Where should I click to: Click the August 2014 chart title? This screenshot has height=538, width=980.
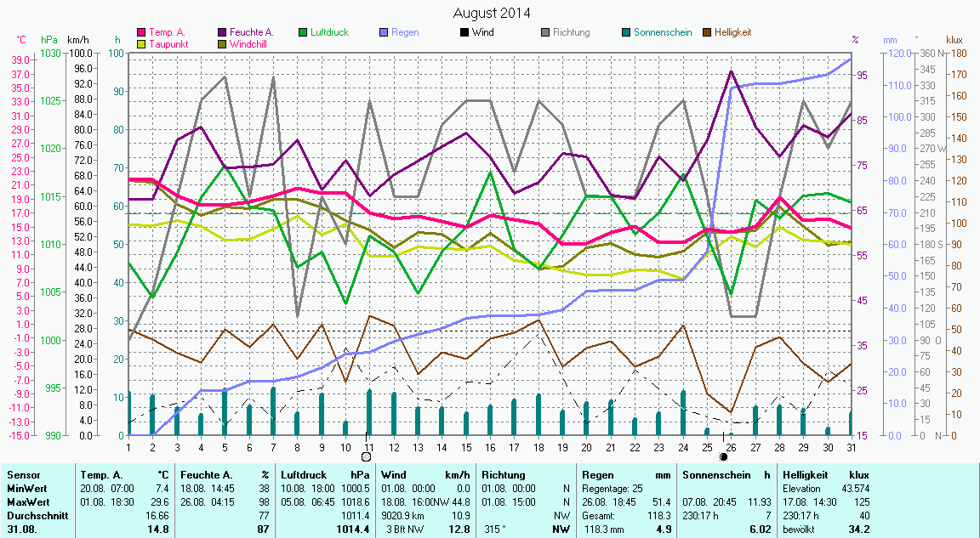pos(491,13)
